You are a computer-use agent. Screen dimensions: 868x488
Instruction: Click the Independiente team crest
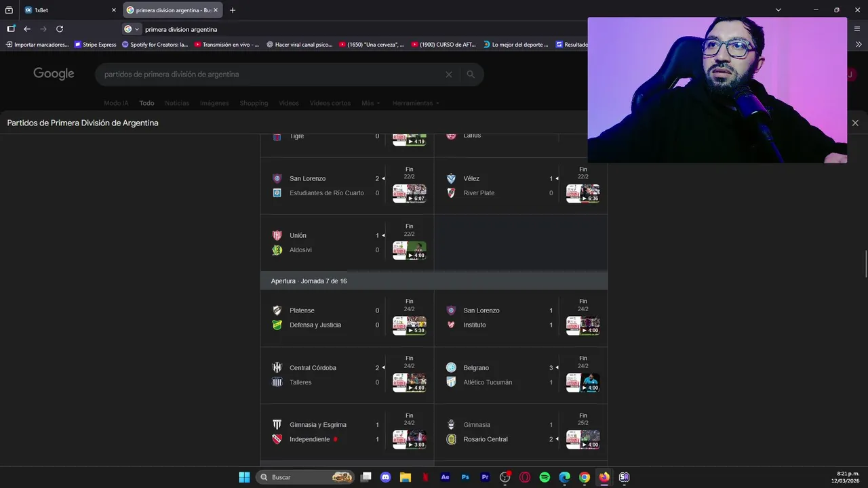click(x=277, y=439)
